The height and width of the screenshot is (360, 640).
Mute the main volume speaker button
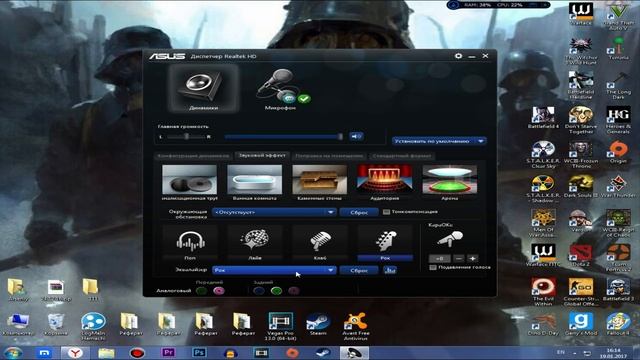(x=356, y=137)
